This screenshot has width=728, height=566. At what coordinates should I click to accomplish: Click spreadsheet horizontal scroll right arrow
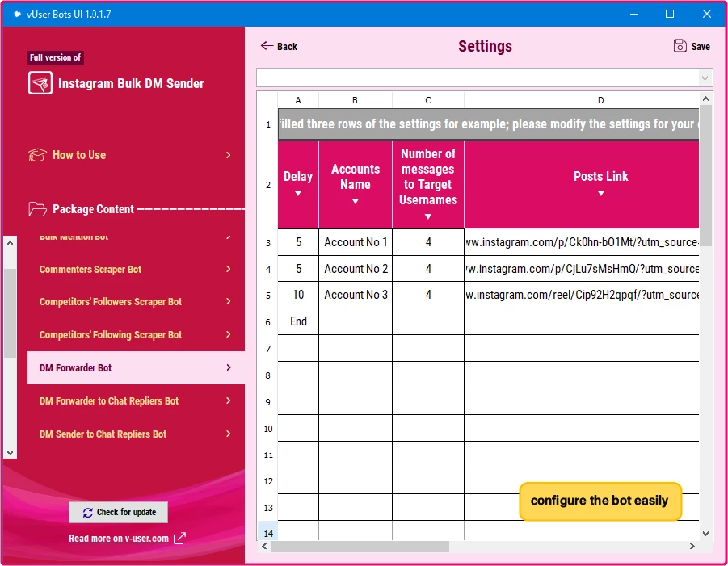click(692, 547)
